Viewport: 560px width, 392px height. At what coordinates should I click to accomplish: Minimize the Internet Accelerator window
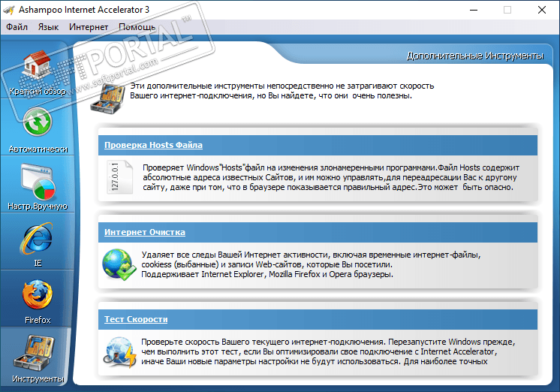pos(474,10)
